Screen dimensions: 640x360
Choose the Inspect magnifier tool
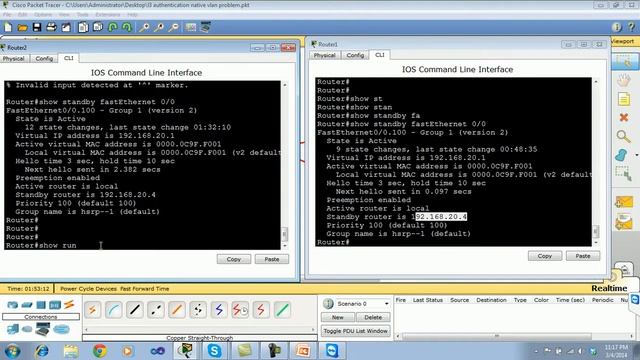(x=624, y=136)
